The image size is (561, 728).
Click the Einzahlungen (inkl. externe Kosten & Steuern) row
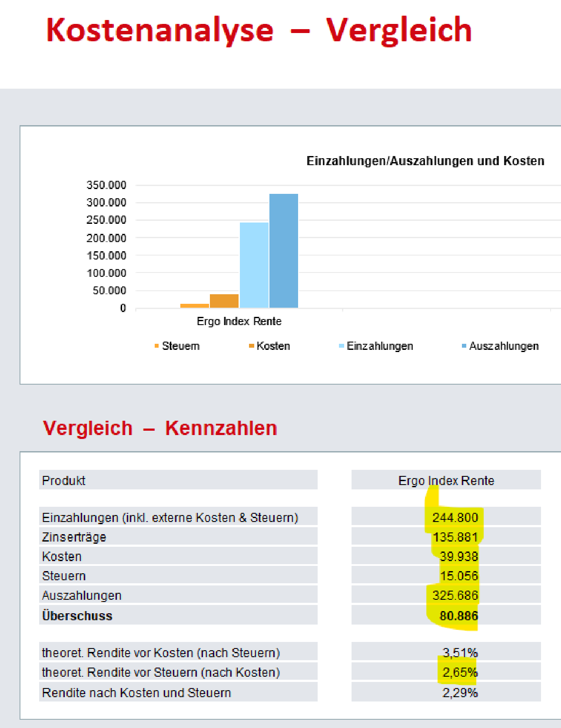coord(178,517)
